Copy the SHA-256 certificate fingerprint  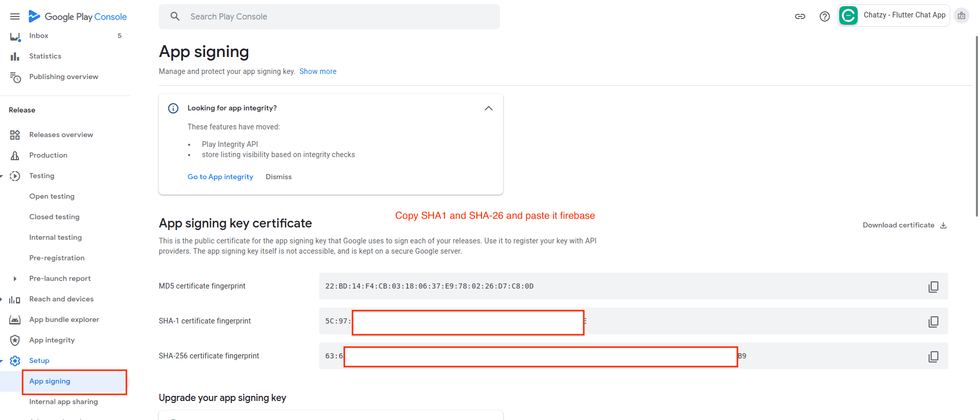tap(933, 356)
